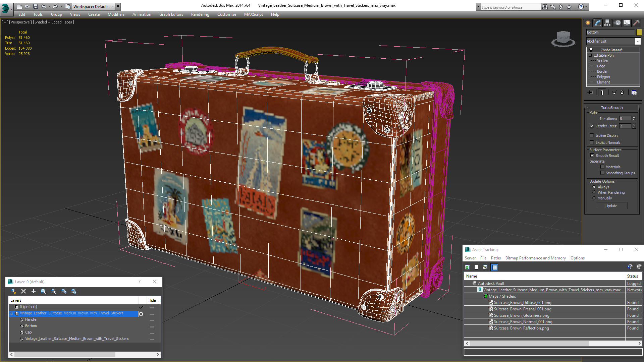
Task: Open the Modify command panel tab
Action: tap(598, 23)
